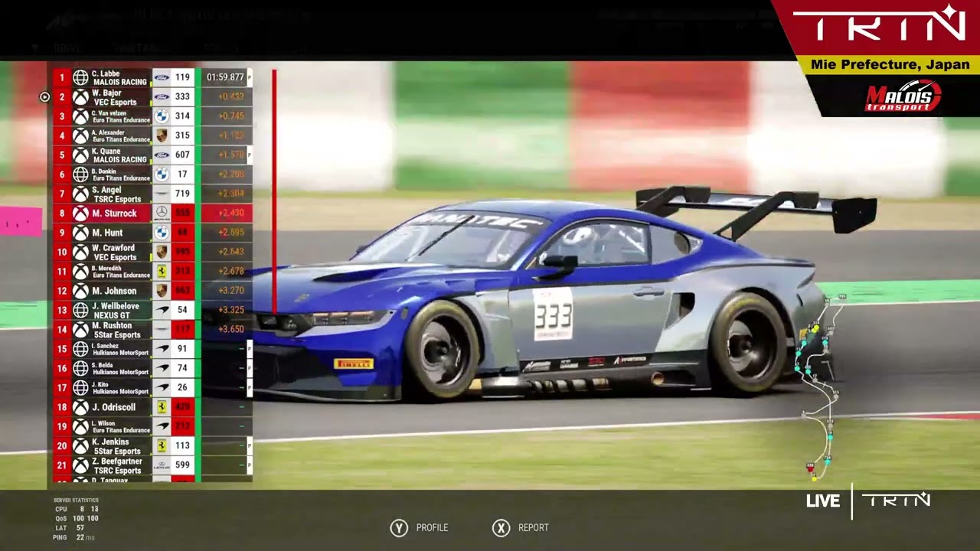Select driver name M. Sturrock
Viewport: 980px width, 551px height.
115,214
